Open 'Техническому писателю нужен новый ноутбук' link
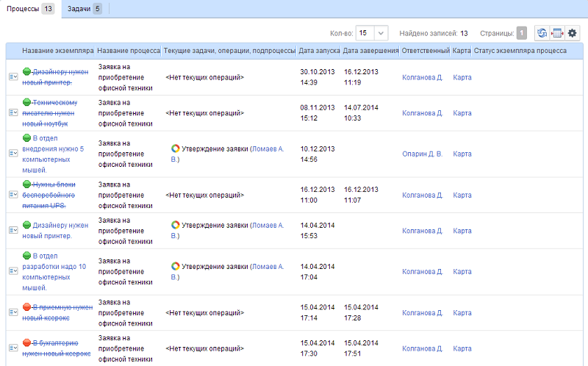588x366 pixels. [x=50, y=113]
